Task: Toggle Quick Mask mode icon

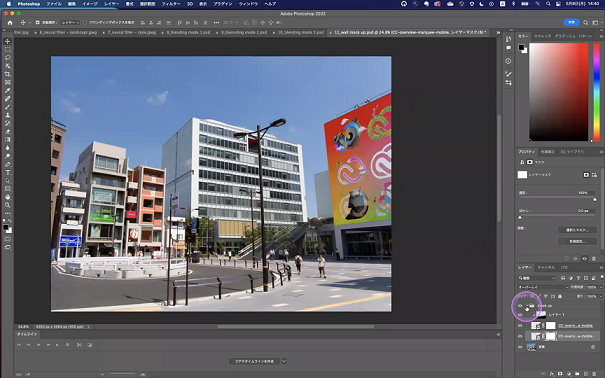Action: coord(8,239)
